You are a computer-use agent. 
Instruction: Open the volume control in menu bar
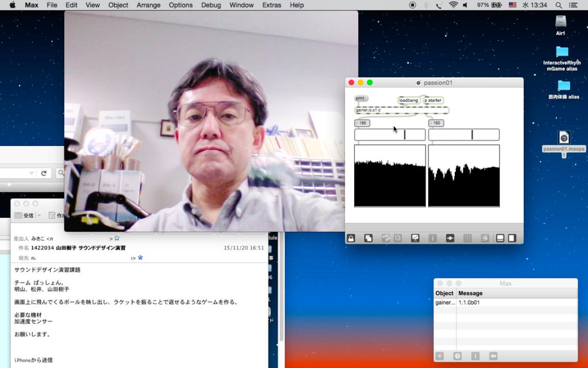click(x=466, y=5)
